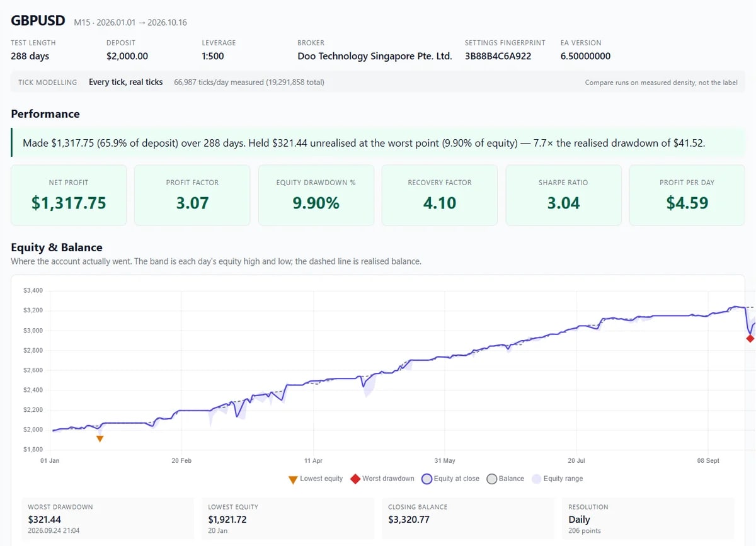Image resolution: width=756 pixels, height=546 pixels.
Task: Click the 206 points resolution note
Action: click(585, 531)
